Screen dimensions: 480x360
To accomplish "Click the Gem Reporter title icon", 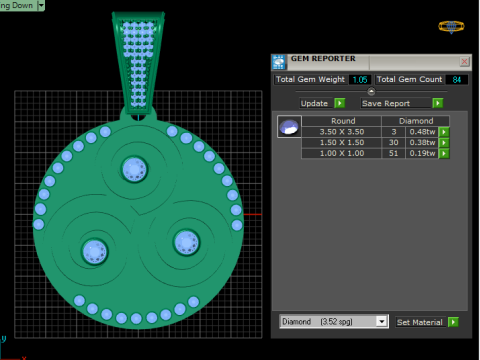I will pyautogui.click(x=279, y=62).
